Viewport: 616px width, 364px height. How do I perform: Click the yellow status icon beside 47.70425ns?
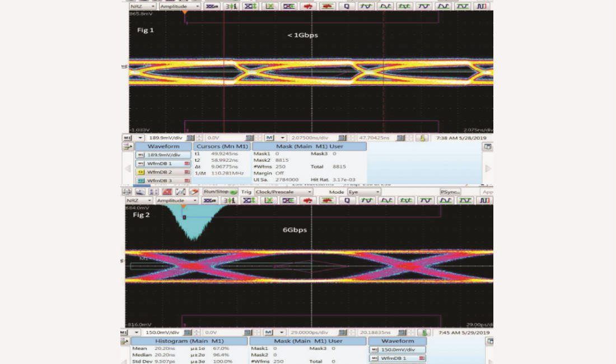tap(423, 138)
